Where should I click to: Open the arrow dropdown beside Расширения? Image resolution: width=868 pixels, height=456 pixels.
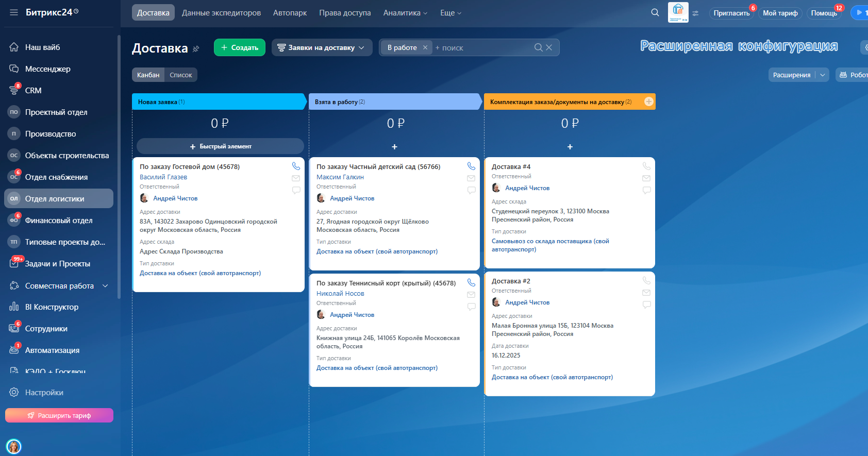point(823,75)
